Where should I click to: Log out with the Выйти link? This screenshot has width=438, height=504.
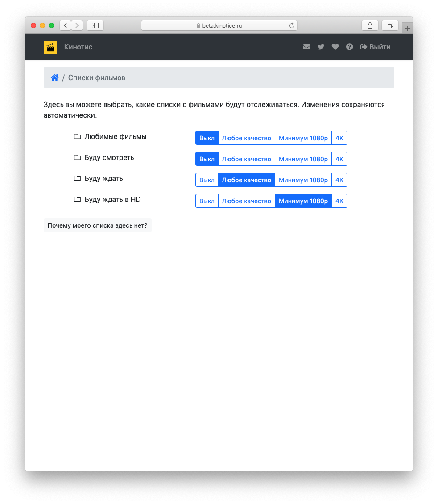click(375, 47)
